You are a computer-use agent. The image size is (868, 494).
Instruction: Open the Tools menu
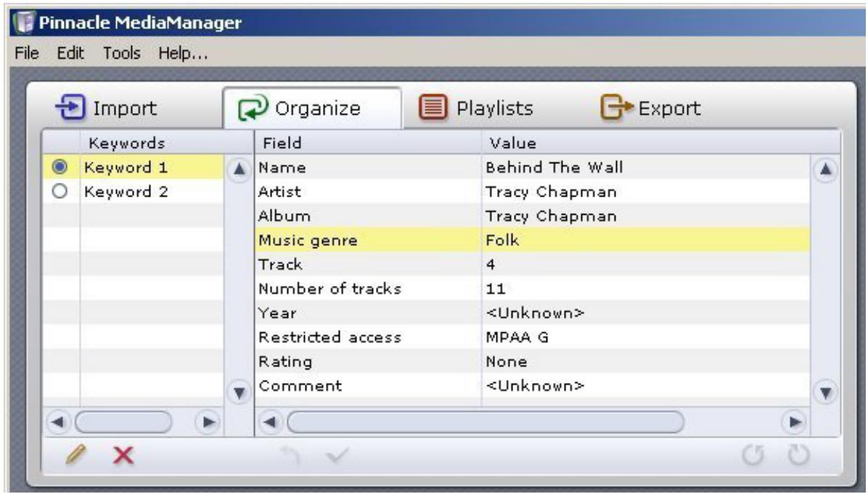coord(121,53)
